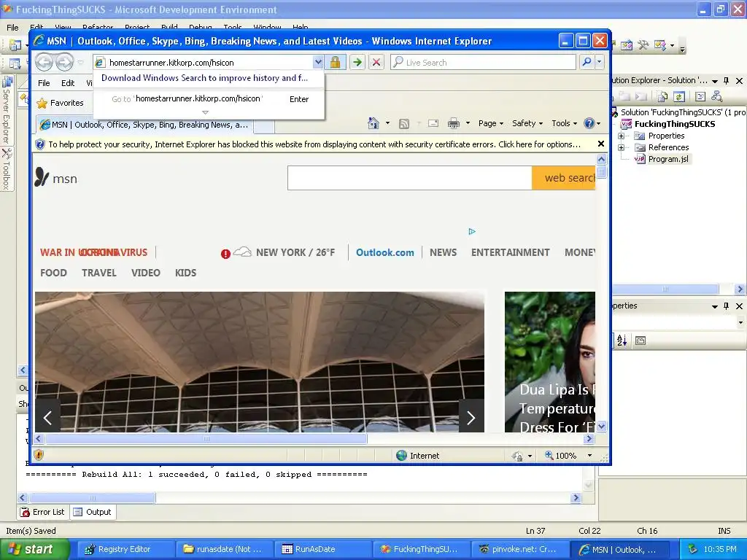Image resolution: width=747 pixels, height=560 pixels.
Task: Open the Page menu dropdown
Action: 491,123
